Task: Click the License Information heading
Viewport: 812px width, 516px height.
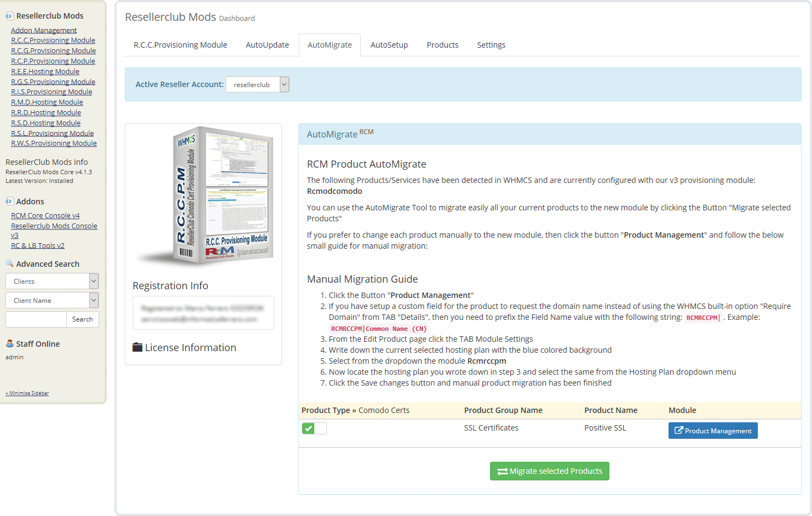Action: (x=190, y=347)
